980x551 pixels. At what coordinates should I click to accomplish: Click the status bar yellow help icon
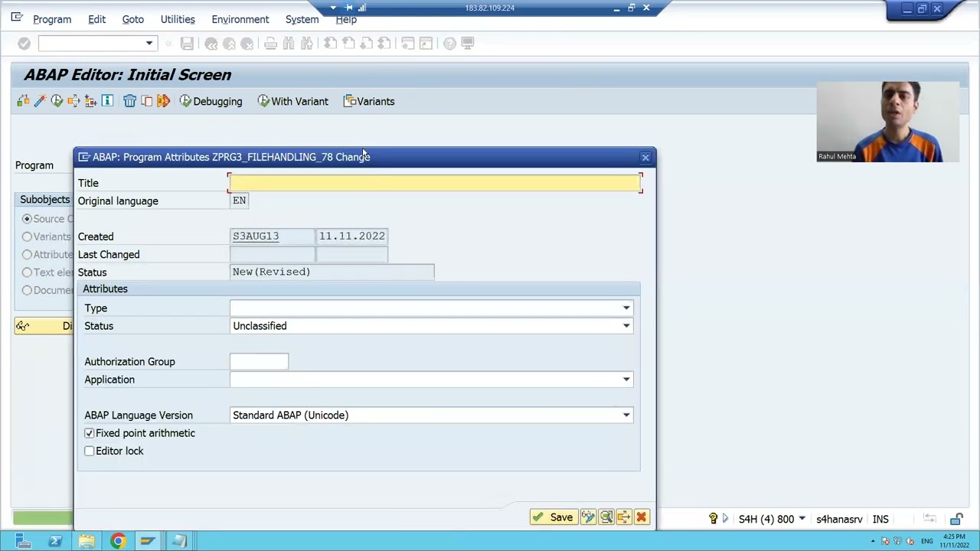(713, 519)
